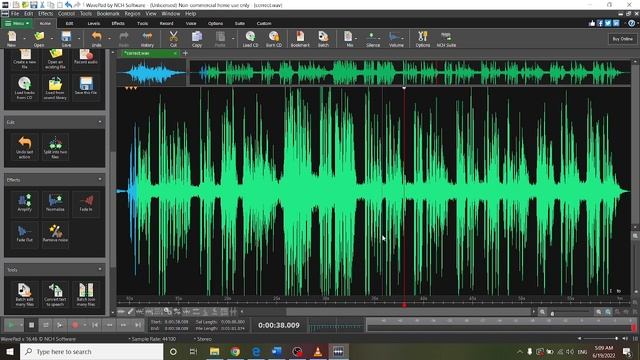Open the dropdown arrow beside Save
640x360 pixels.
coord(79,39)
